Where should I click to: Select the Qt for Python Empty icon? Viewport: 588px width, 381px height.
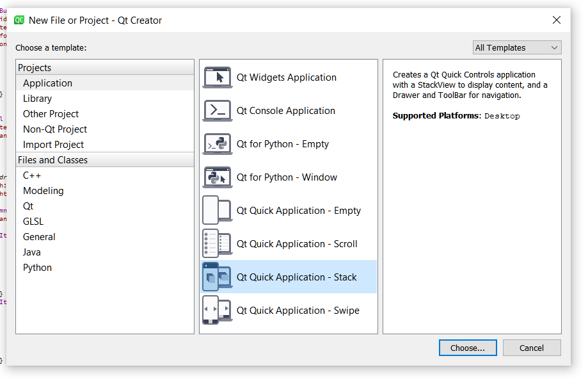click(x=218, y=144)
